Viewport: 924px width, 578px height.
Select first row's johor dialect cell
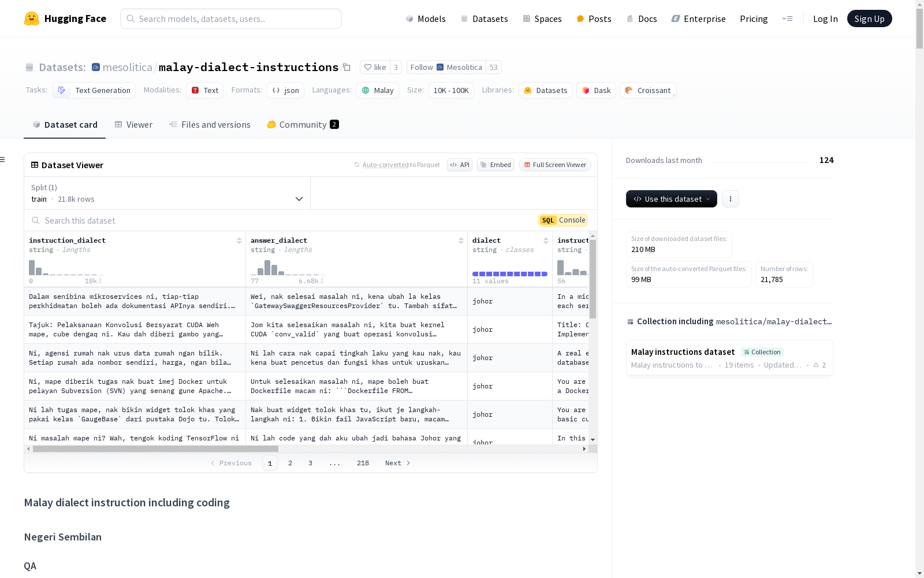(x=510, y=301)
